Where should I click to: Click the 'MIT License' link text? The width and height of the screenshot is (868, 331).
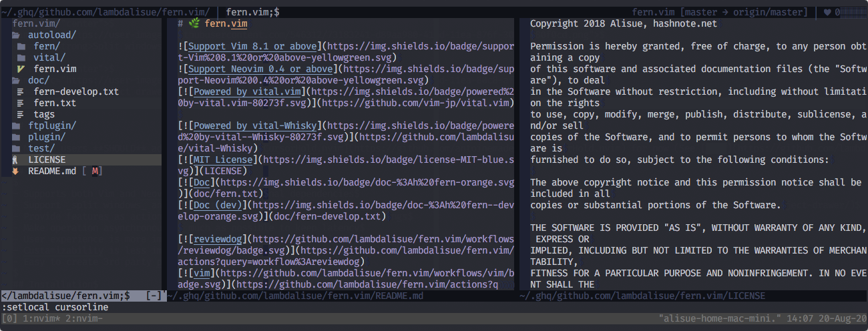point(223,159)
